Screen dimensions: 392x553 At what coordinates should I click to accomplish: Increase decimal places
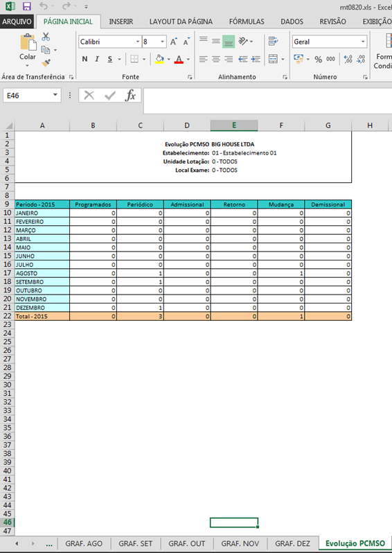348,59
